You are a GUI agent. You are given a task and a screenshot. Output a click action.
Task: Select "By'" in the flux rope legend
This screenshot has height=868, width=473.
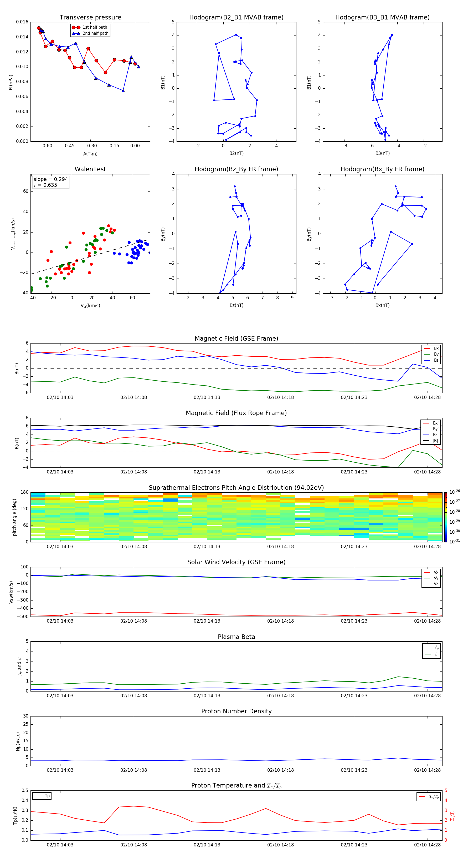[x=431, y=429]
